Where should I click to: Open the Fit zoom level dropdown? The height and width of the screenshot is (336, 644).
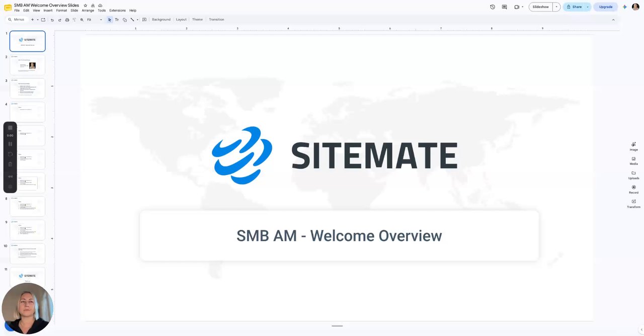pyautogui.click(x=95, y=20)
